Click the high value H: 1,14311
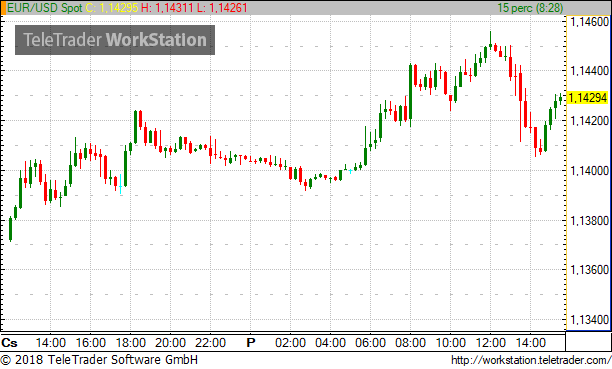Viewport: 612px width, 369px height. click(x=168, y=8)
